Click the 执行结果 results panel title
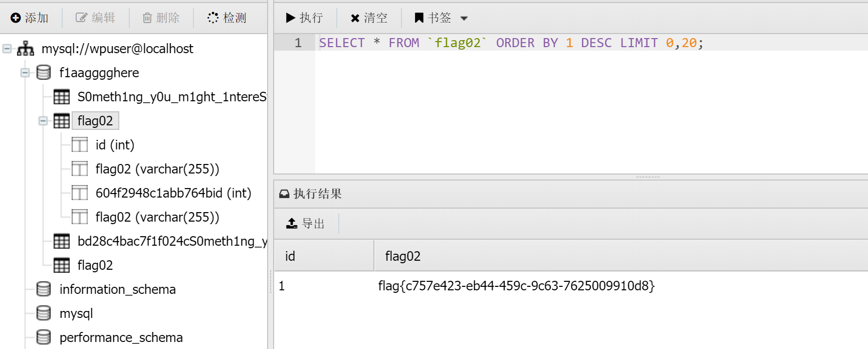Screen dimensions: 868x349 [x=318, y=194]
